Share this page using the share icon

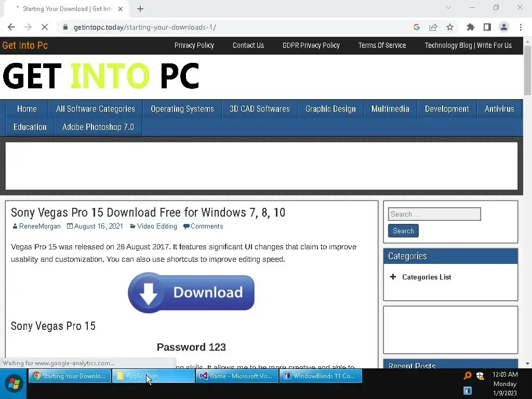point(433,27)
